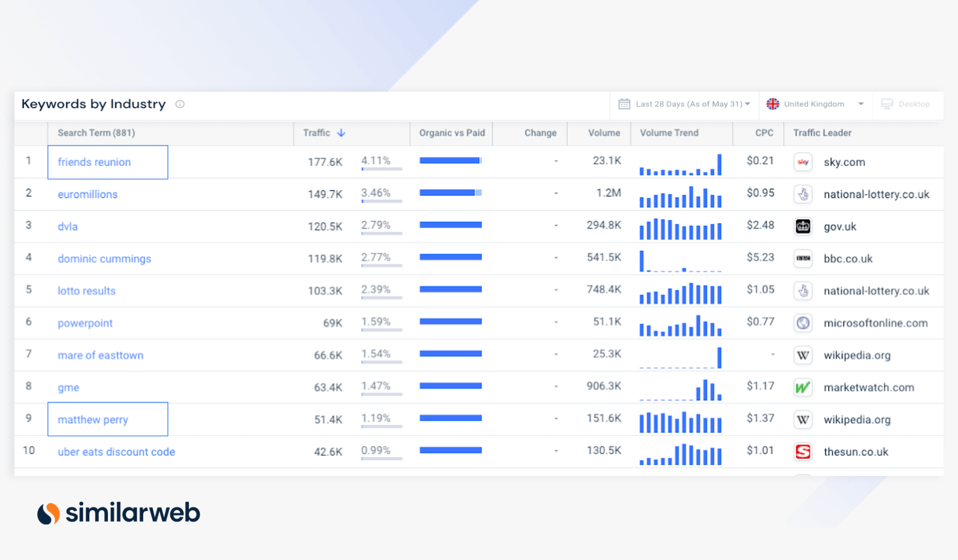Screen dimensions: 958x560
Task: Open the Last 28 Days date dropdown
Action: [685, 104]
